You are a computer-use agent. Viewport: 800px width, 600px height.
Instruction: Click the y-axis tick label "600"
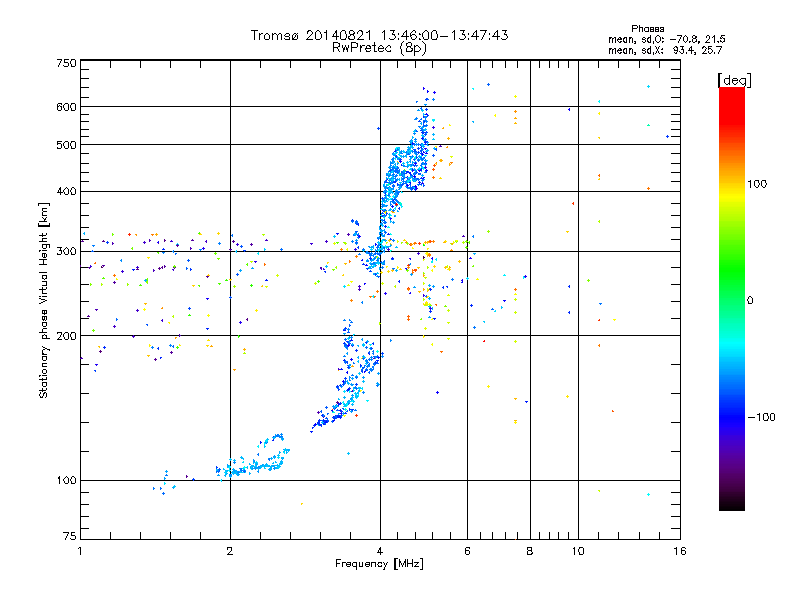click(66, 107)
